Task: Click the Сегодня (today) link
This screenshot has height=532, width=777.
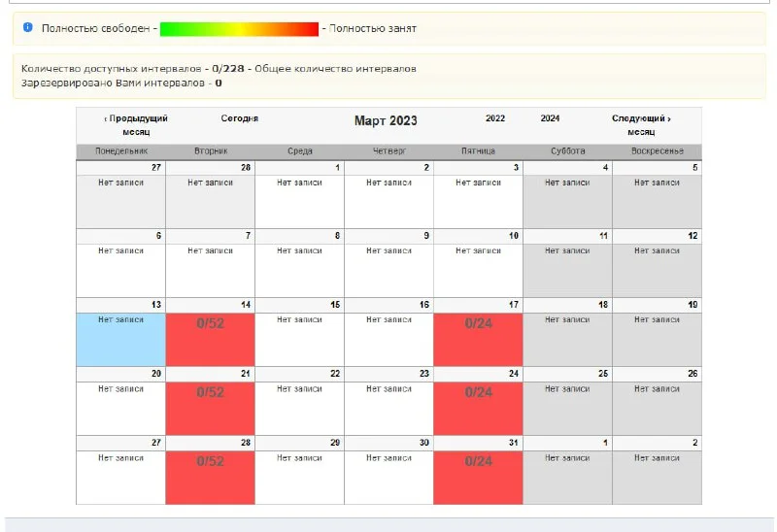Action: pos(239,118)
